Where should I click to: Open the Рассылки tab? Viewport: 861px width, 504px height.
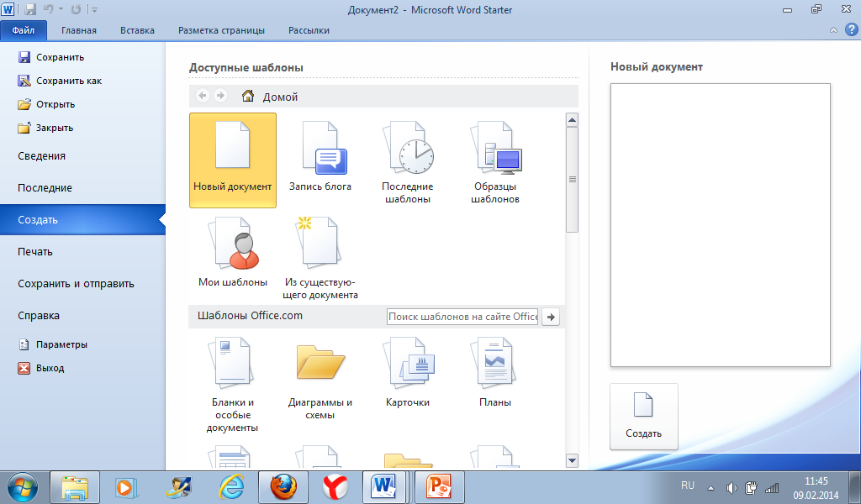(x=309, y=30)
